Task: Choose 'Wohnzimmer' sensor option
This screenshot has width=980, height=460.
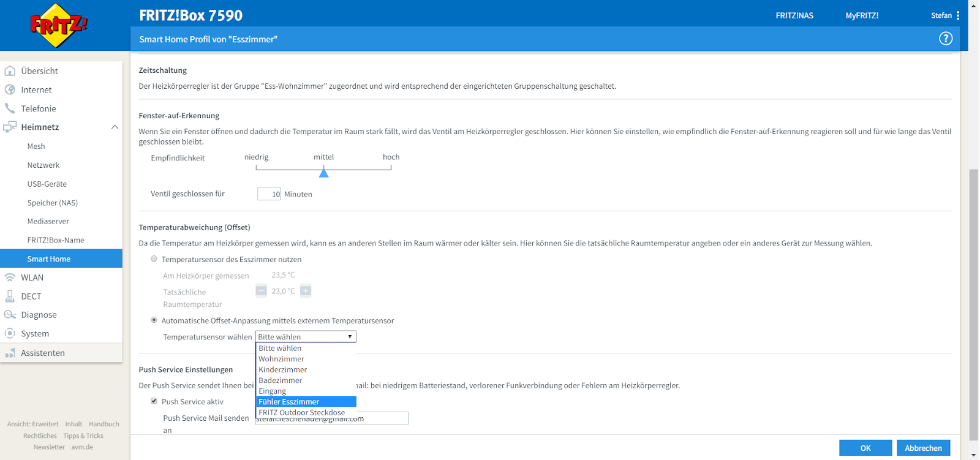Action: pos(306,359)
